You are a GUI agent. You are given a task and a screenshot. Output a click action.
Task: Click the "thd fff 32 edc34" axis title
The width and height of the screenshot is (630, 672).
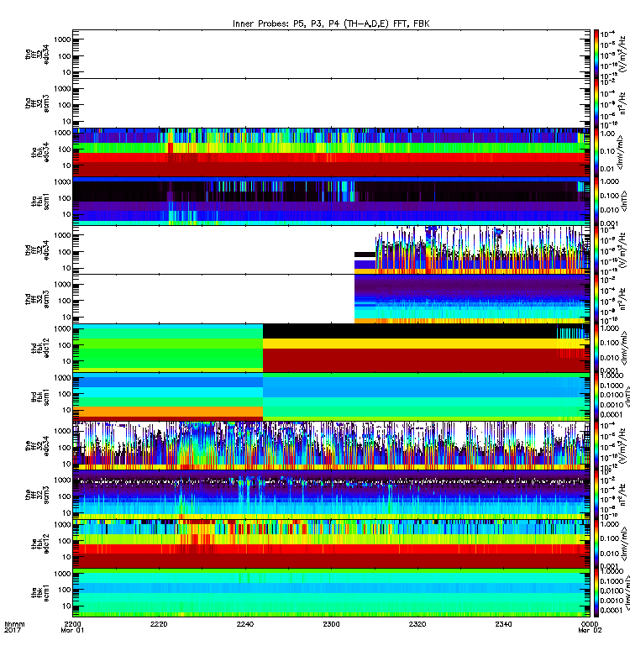[x=37, y=249]
